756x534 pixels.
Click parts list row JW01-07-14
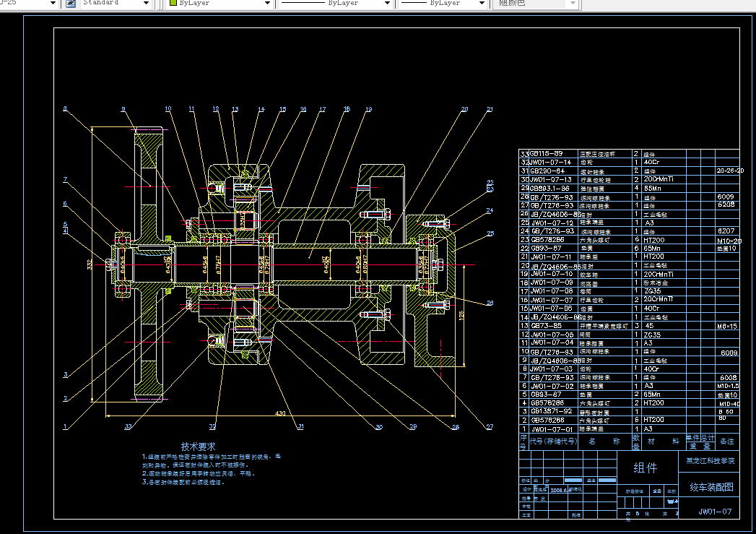(x=629, y=163)
